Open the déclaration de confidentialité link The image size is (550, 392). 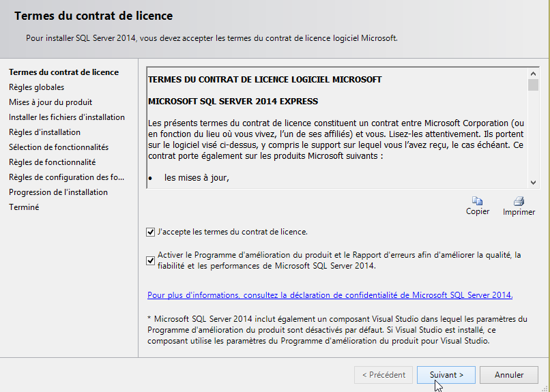point(330,295)
